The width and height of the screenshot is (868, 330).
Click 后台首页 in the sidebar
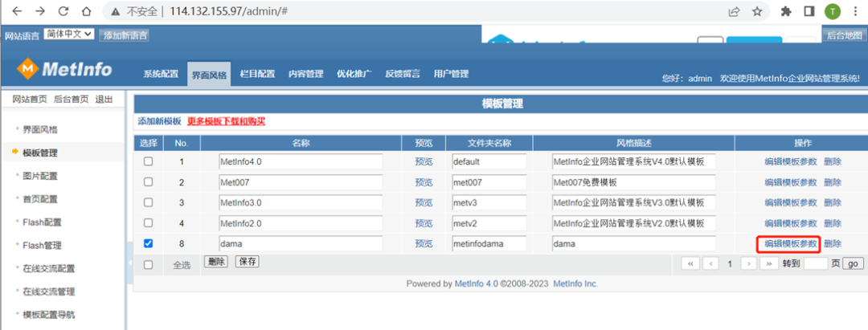click(x=71, y=100)
